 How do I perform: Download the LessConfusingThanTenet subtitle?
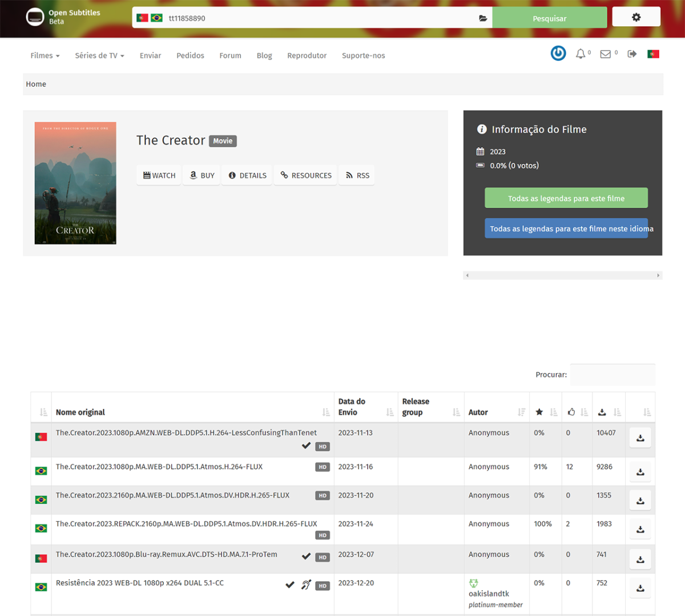pos(640,438)
